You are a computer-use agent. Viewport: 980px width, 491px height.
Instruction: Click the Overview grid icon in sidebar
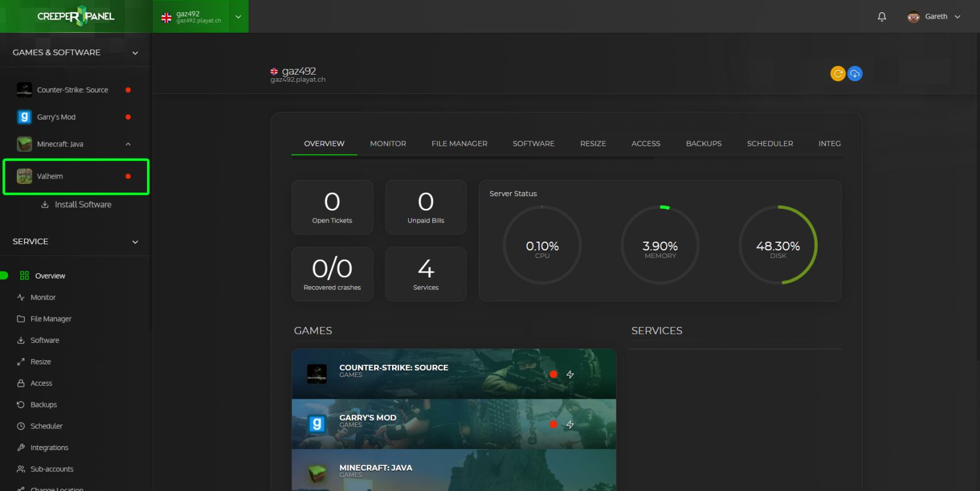click(24, 276)
